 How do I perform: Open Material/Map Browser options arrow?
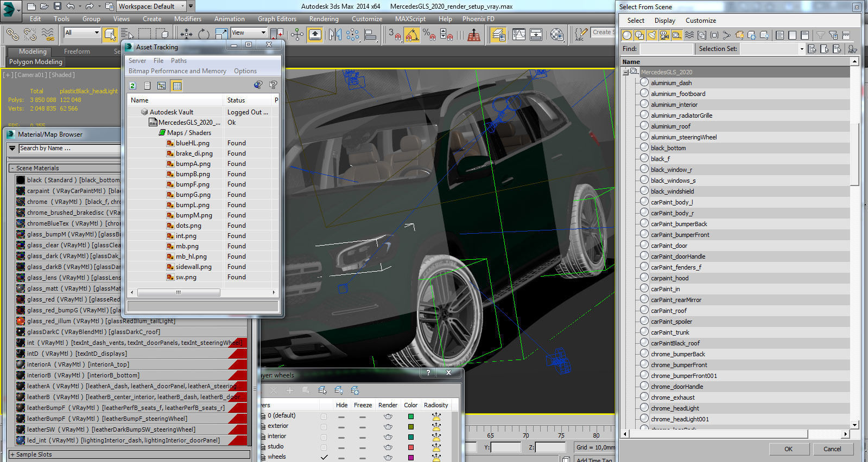click(12, 148)
